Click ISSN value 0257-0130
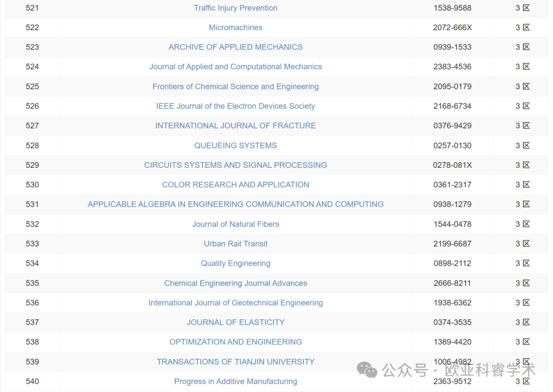 (x=453, y=145)
